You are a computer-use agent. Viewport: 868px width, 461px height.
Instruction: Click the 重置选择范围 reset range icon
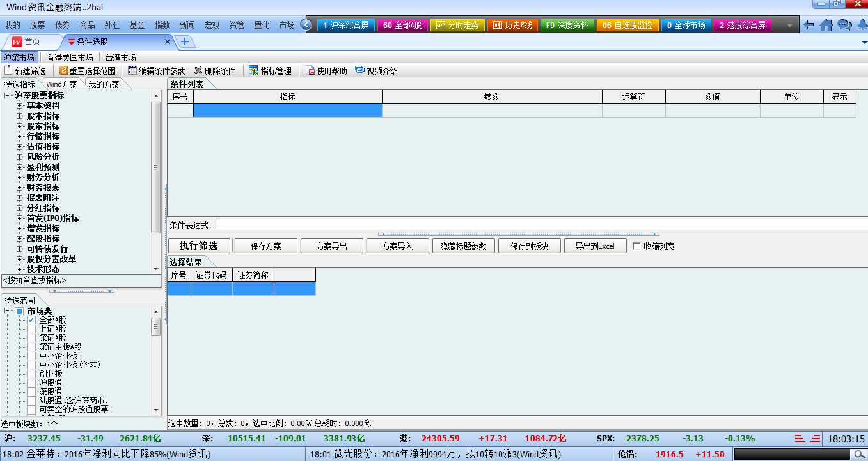[63, 70]
